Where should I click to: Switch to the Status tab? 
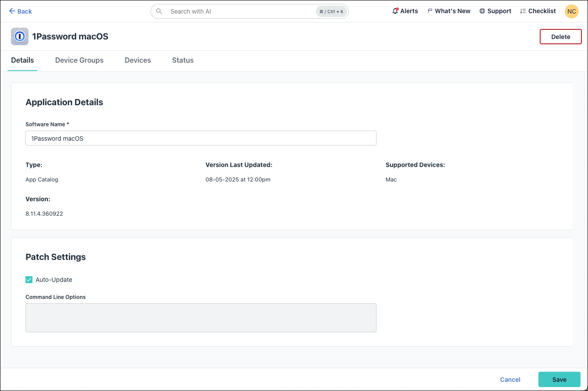(x=183, y=60)
